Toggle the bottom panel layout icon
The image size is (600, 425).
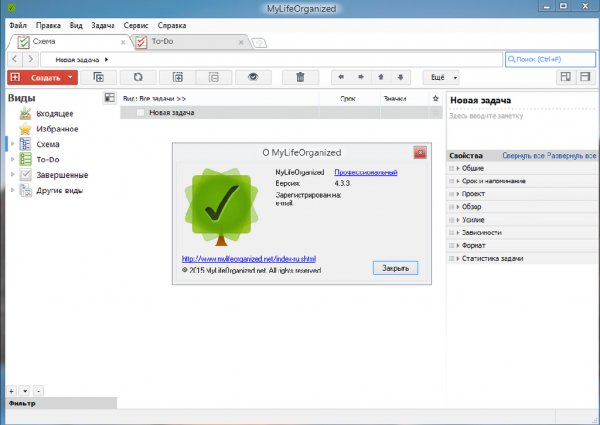point(585,77)
